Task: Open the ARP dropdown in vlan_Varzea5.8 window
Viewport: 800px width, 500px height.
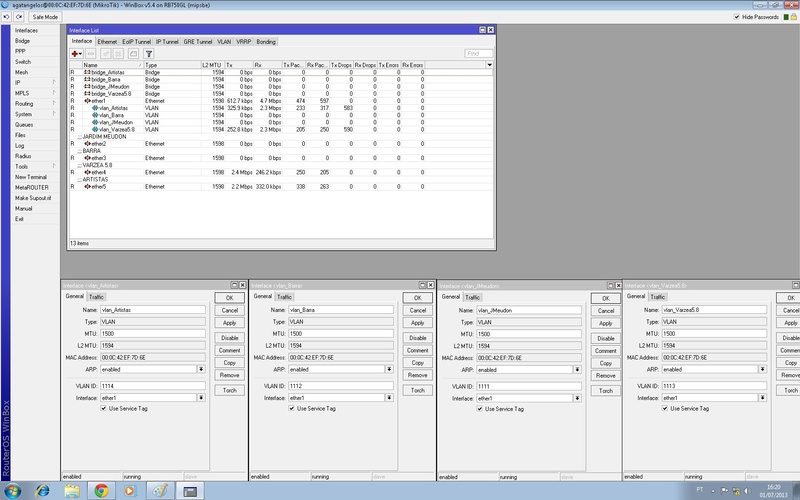Action: pos(762,369)
